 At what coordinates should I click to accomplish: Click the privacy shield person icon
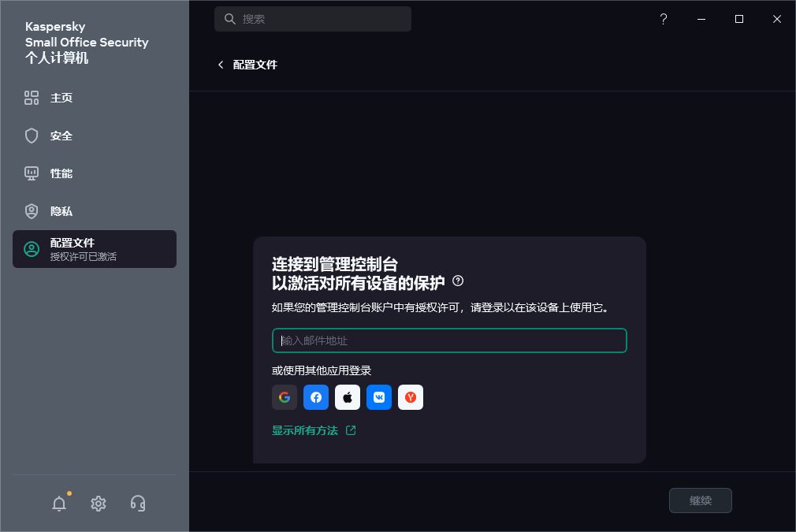coord(32,211)
